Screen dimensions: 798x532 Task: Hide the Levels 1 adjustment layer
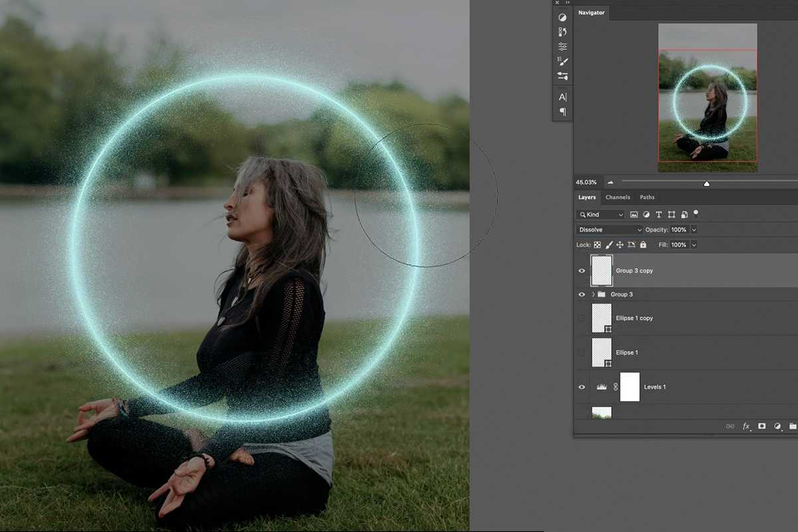click(x=582, y=387)
